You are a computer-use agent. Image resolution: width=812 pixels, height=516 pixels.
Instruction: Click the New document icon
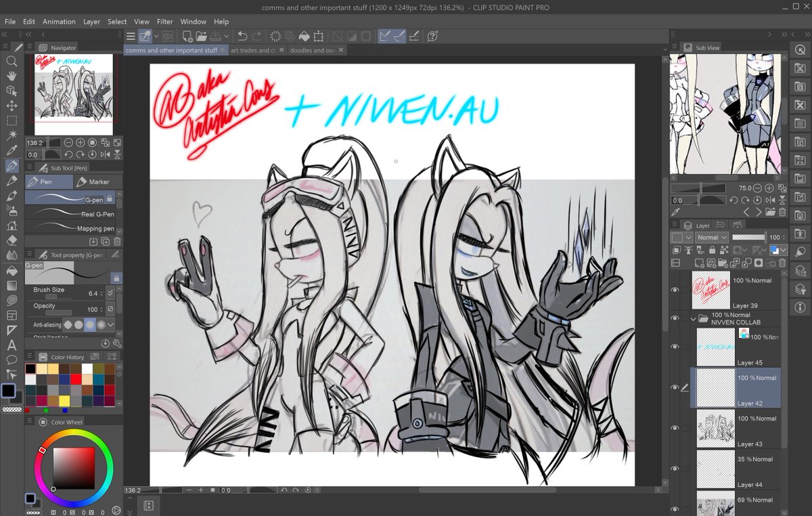point(187,36)
